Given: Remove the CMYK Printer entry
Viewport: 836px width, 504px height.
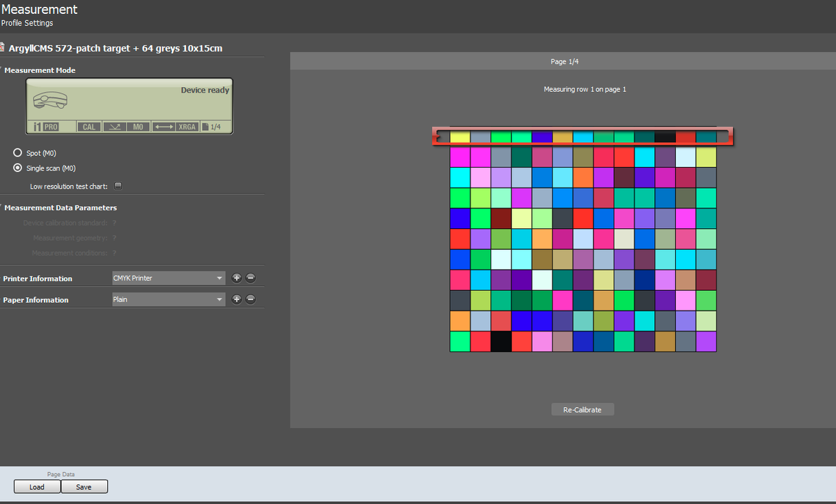Looking at the screenshot, I should point(251,278).
